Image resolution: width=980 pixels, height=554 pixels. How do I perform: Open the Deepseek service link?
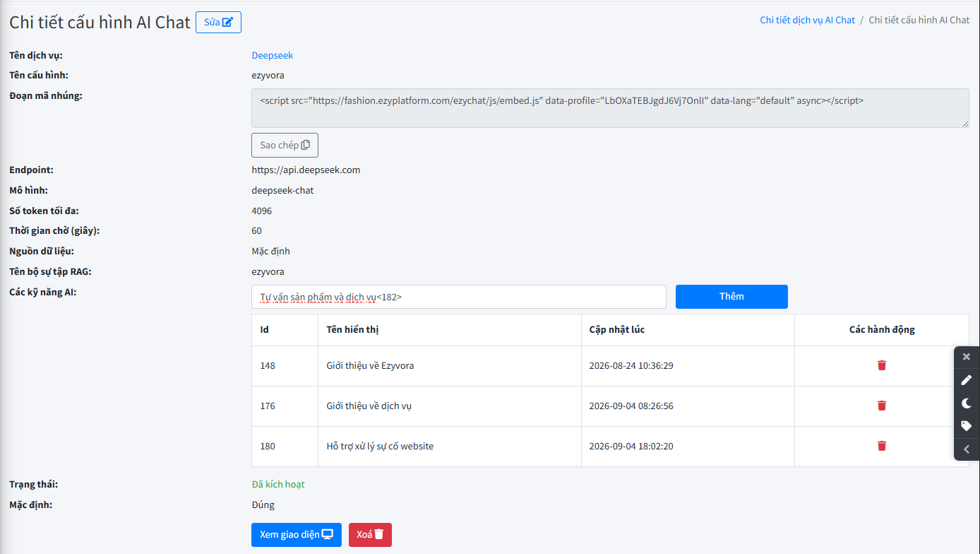(273, 55)
